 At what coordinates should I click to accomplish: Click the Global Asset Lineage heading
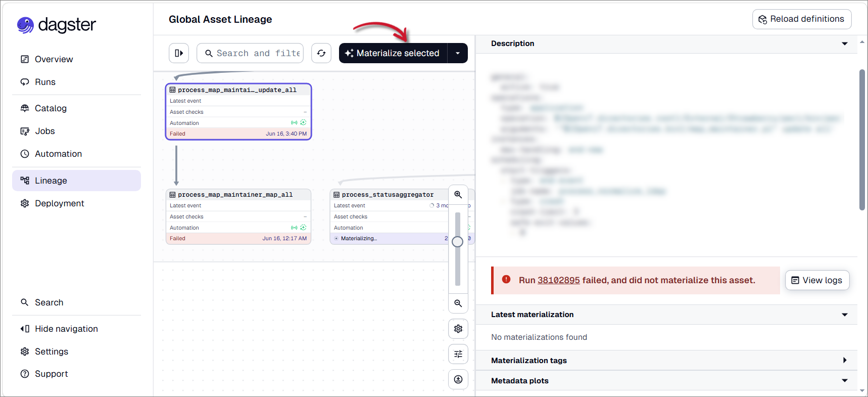(x=220, y=19)
